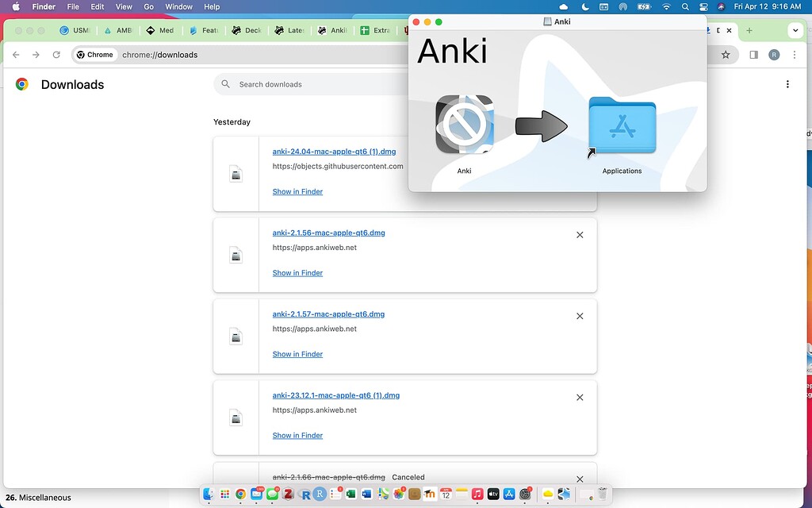This screenshot has width=812, height=508.
Task: Open Chrome side panel icon
Action: [x=754, y=55]
